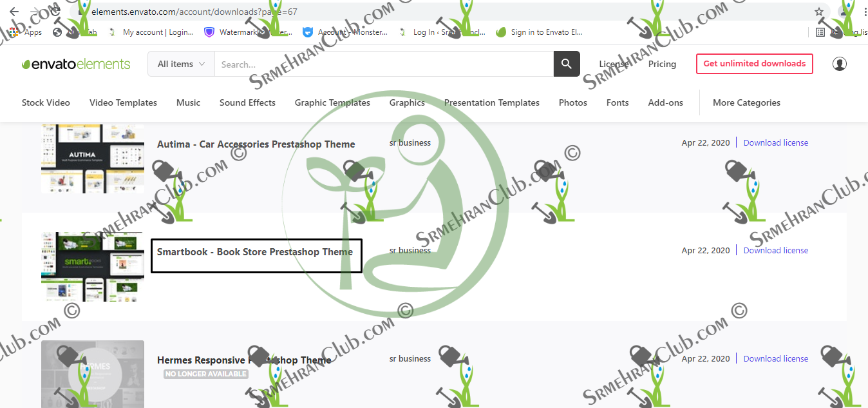This screenshot has width=868, height=408.
Task: Click the Search input field
Action: (x=384, y=64)
